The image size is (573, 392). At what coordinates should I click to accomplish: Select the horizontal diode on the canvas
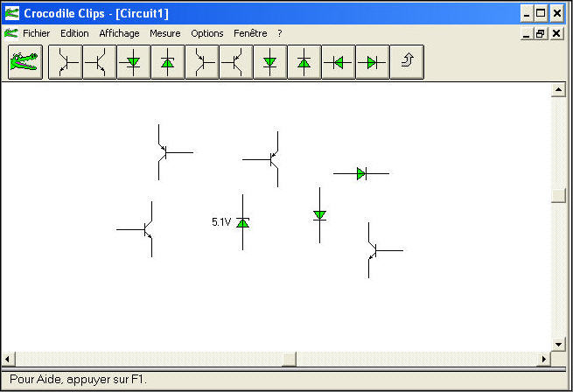coord(361,173)
